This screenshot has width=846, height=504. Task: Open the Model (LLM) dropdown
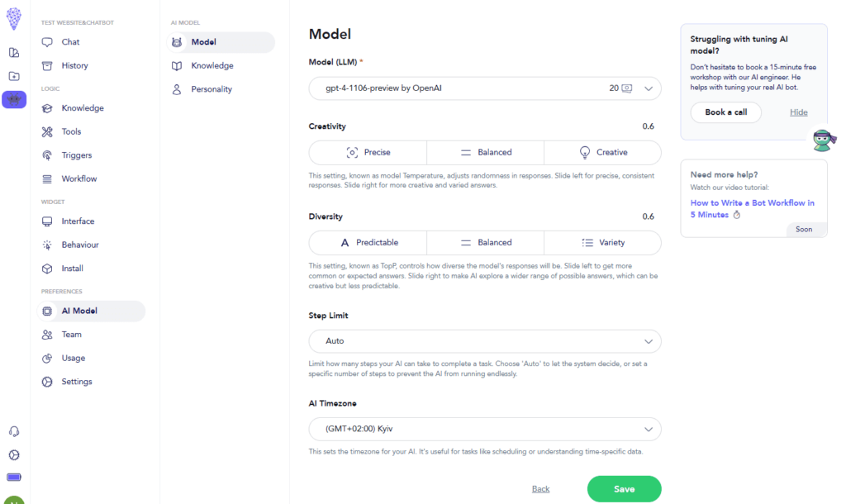[485, 88]
